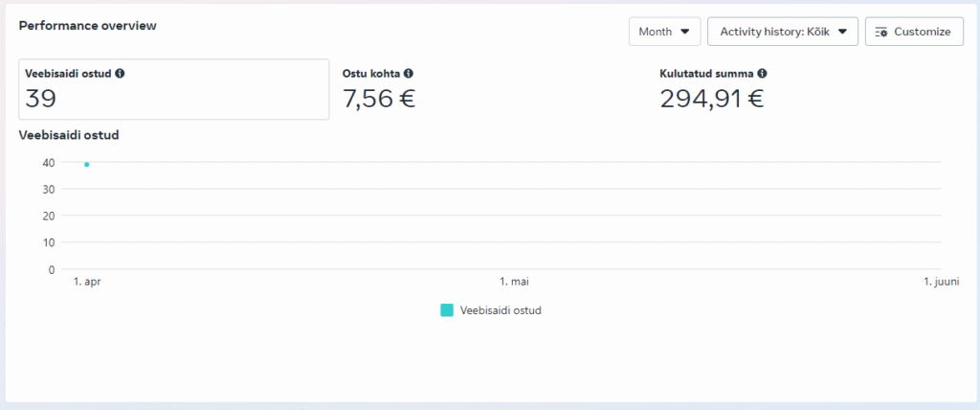Select the Veebisaidi ostud metric card
The image size is (980, 410).
coord(173,89)
